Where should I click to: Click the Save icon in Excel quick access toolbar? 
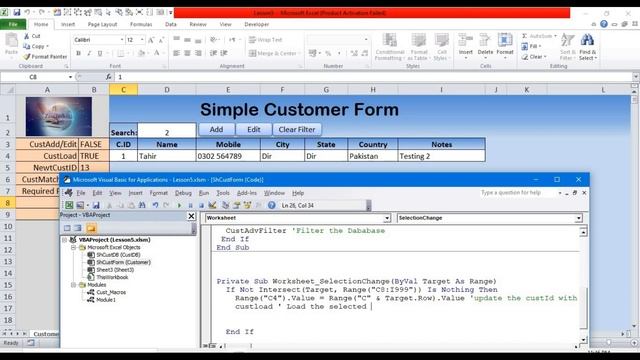(16, 13)
